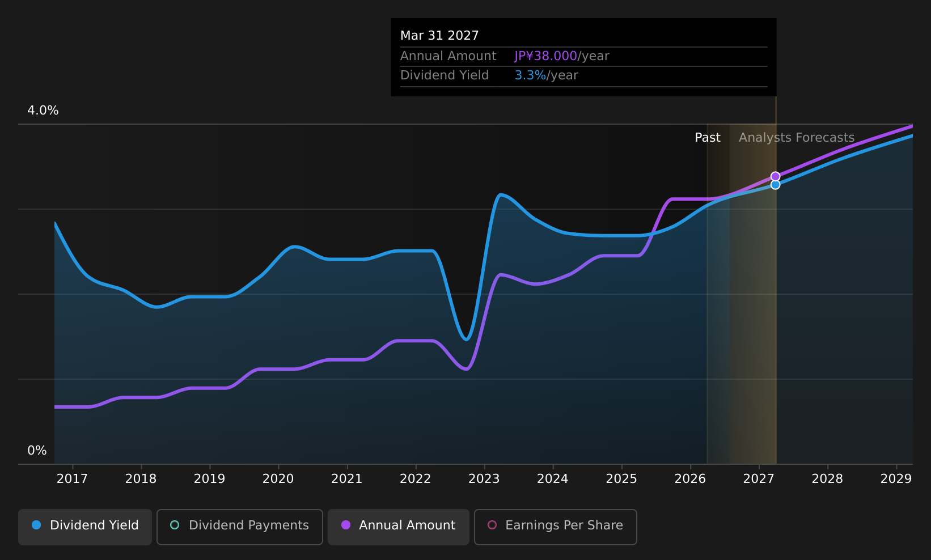Click the 2017 x-axis label

point(72,479)
